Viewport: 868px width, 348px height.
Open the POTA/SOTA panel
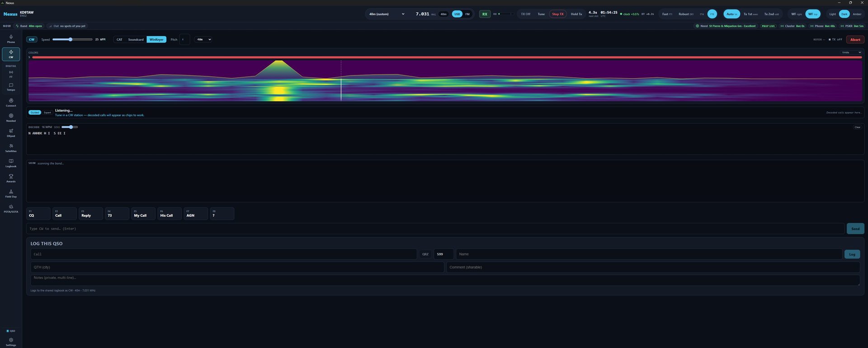(x=11, y=208)
